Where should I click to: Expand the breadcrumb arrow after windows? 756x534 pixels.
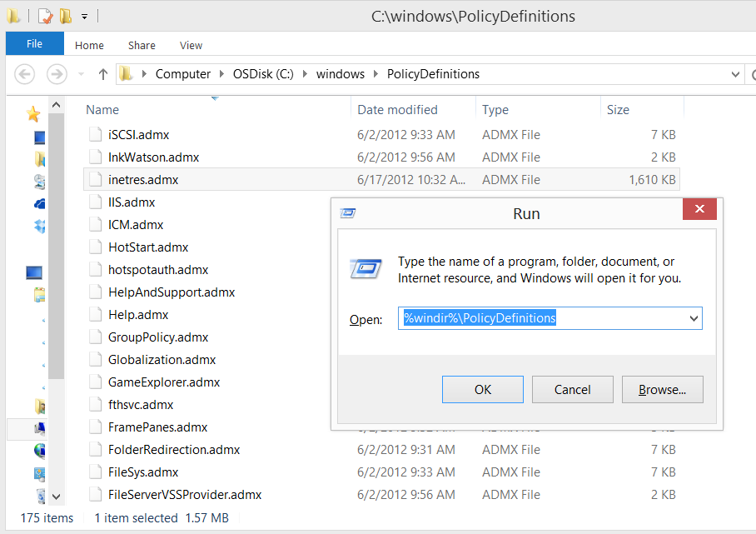(376, 74)
